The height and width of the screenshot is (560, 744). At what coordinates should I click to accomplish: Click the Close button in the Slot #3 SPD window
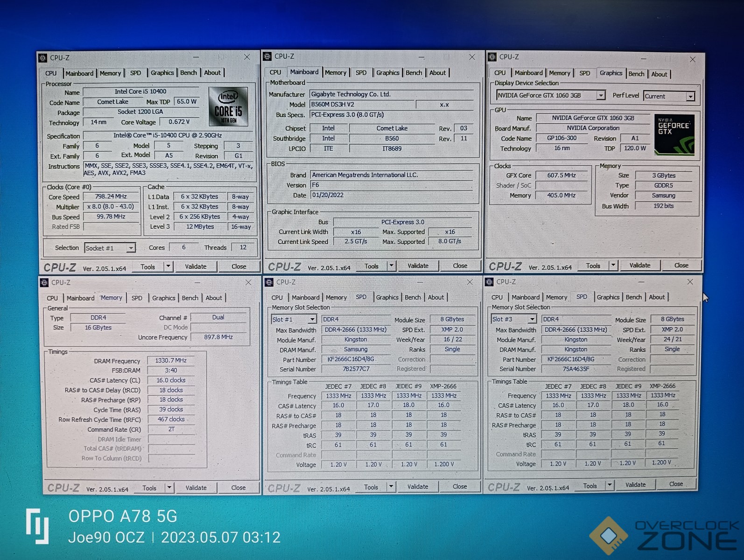tap(676, 484)
